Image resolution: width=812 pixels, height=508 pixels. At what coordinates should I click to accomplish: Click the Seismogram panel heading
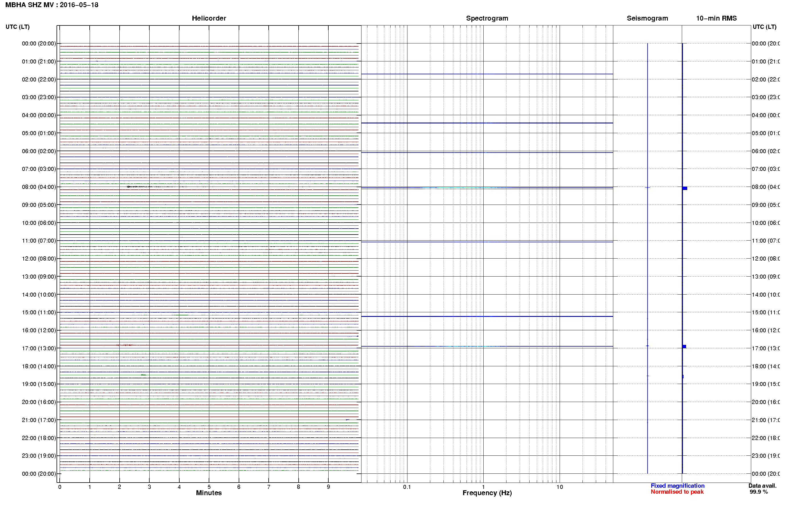coord(647,19)
